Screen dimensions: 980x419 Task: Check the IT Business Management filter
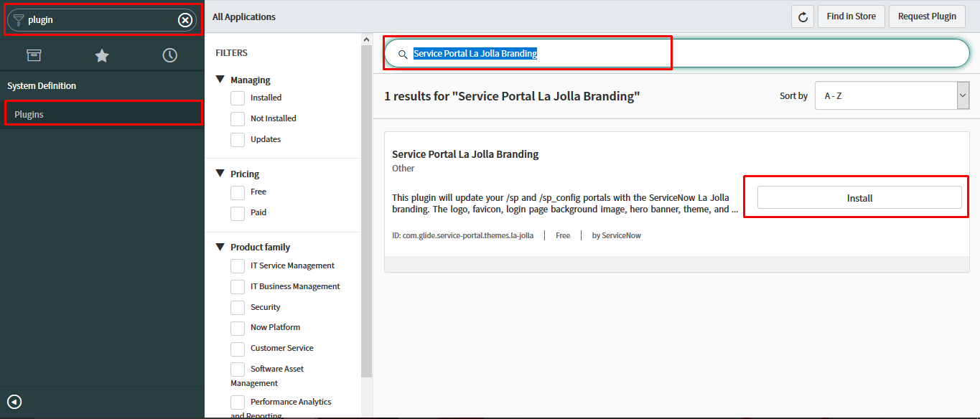click(238, 286)
